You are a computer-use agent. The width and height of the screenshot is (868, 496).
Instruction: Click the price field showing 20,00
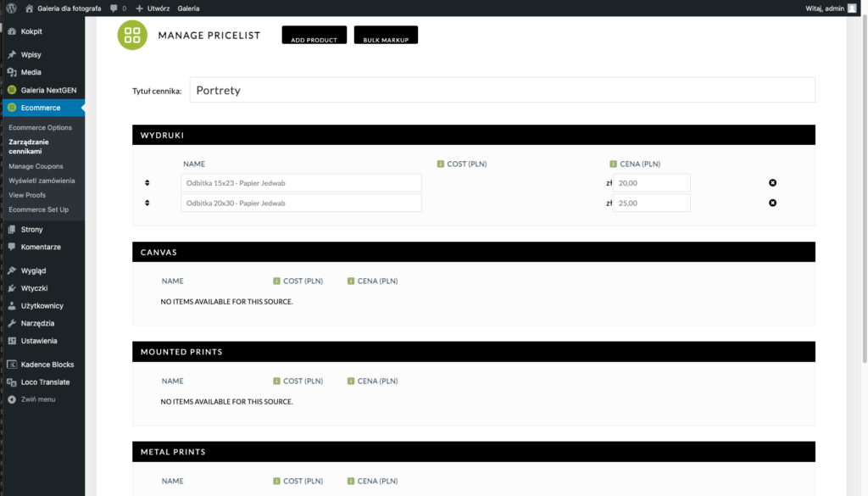coord(651,183)
